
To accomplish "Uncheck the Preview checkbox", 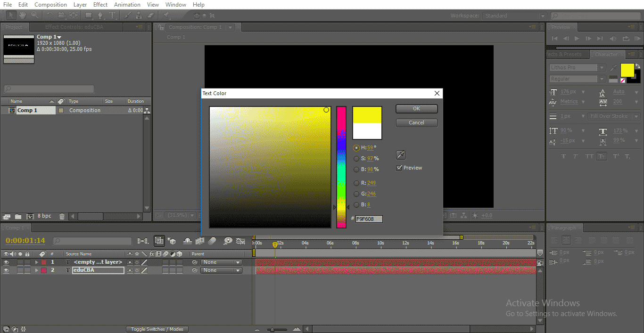I will (399, 168).
